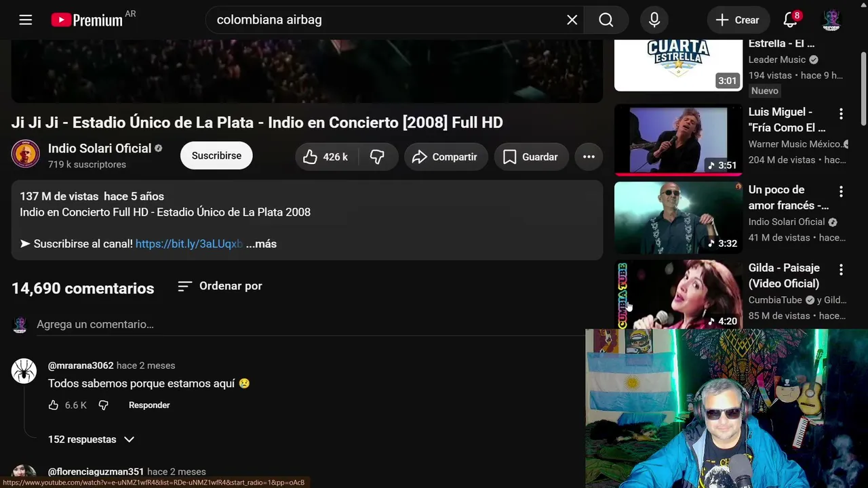The image size is (868, 488).
Task: Click the page vertical scrollbar
Action: [863, 88]
